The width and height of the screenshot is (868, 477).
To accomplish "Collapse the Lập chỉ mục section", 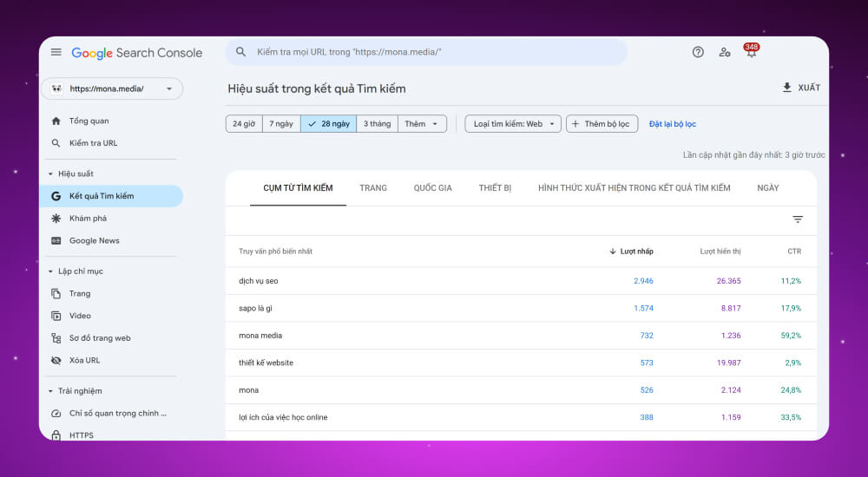I will pyautogui.click(x=50, y=271).
